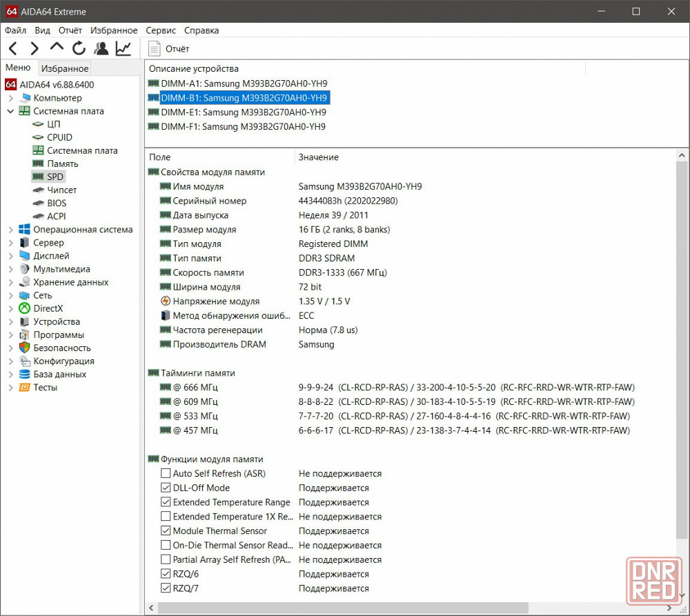The width and height of the screenshot is (690, 616).
Task: Open the graph chart toolbar icon
Action: (124, 48)
